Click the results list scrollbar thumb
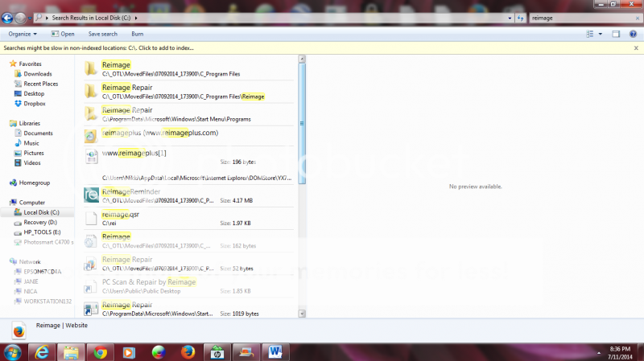This screenshot has height=361, width=644. point(302,124)
